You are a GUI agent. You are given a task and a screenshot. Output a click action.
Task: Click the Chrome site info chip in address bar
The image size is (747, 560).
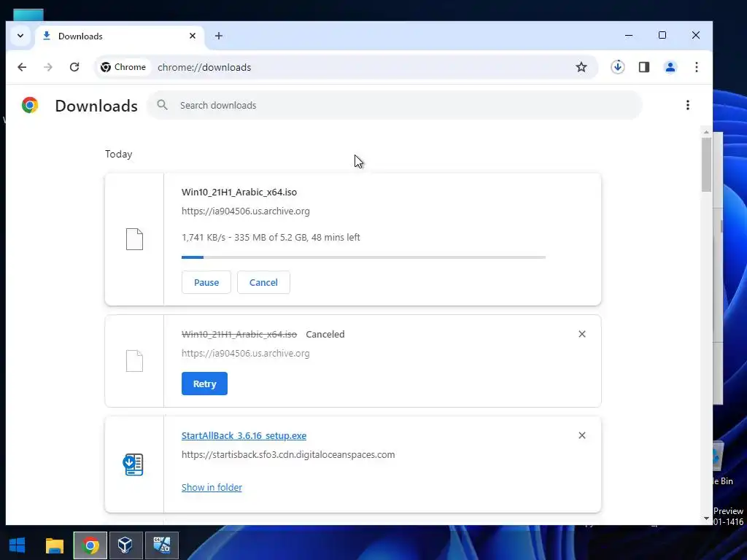pos(123,67)
